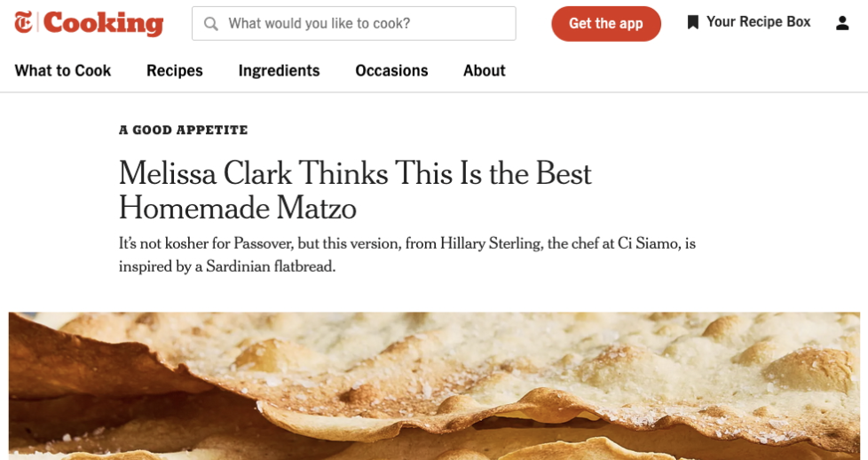Open the user account profile icon

[842, 23]
